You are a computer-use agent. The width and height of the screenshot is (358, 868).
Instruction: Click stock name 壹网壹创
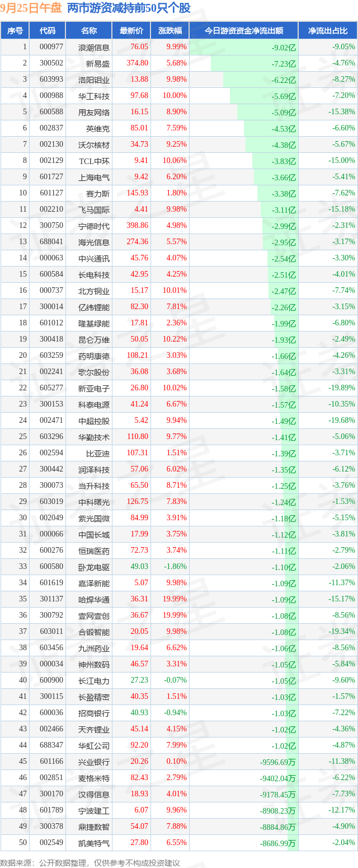pos(94,616)
